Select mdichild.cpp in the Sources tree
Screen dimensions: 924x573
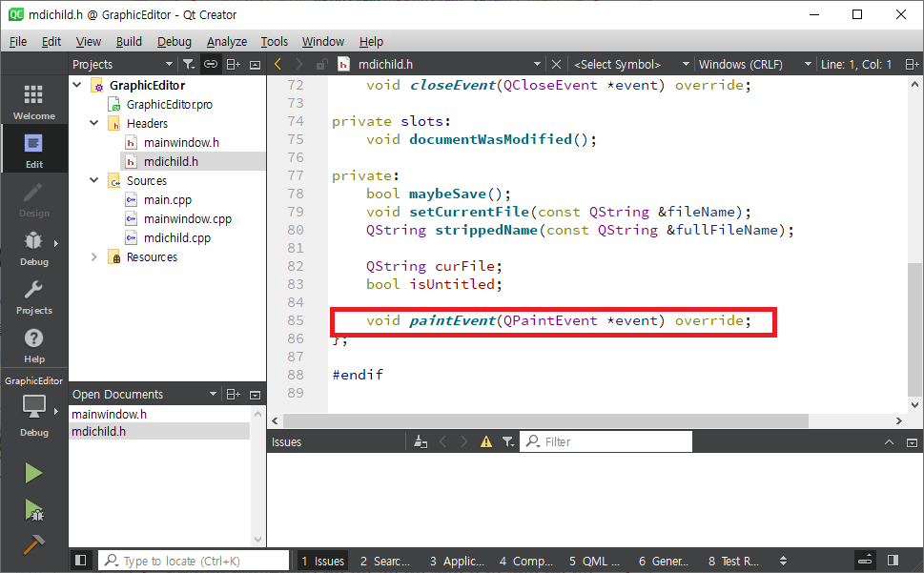[x=177, y=238]
